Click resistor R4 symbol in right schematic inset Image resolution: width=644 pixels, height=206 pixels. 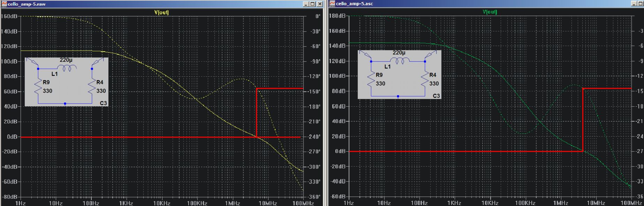[x=425, y=79]
